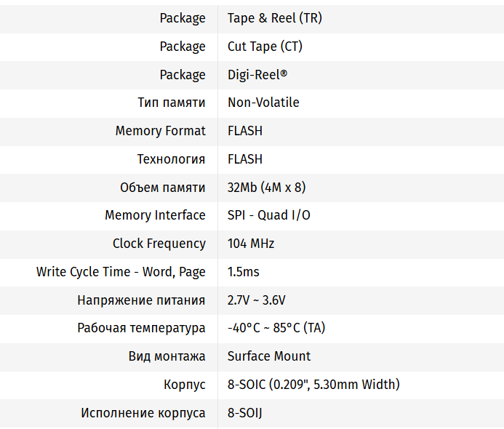Screen dimensions: 504x429
Task: Select the "Рабочая температура" label
Action: pyautogui.click(x=141, y=328)
